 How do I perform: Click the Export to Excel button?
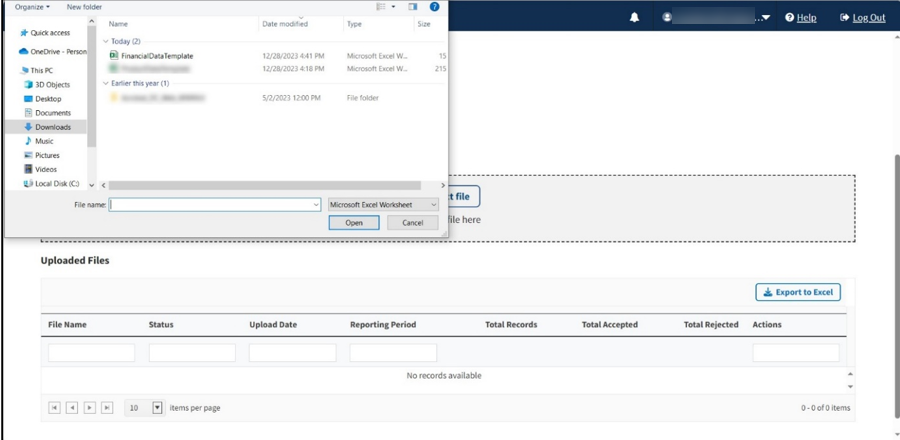click(797, 292)
